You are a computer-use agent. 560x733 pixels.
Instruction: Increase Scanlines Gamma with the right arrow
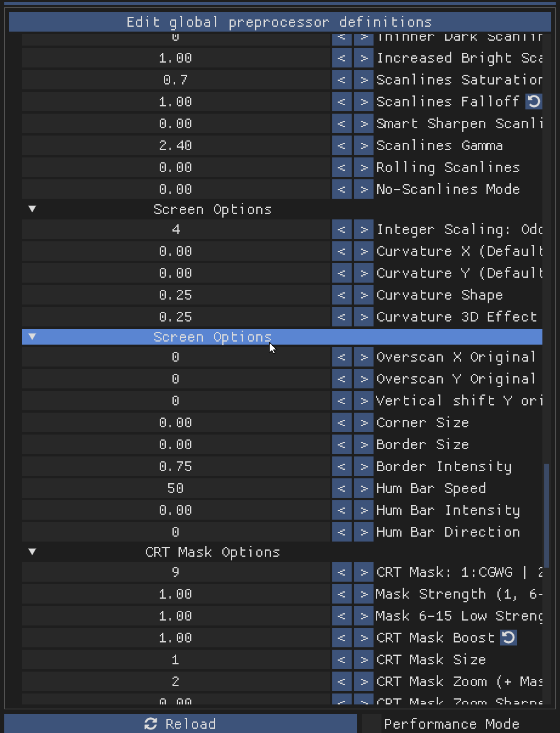click(x=364, y=145)
